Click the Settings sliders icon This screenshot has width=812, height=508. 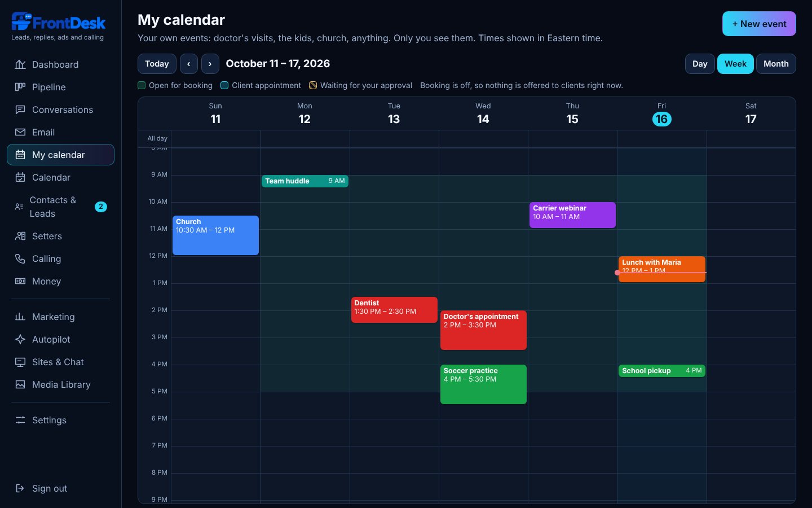(x=20, y=420)
